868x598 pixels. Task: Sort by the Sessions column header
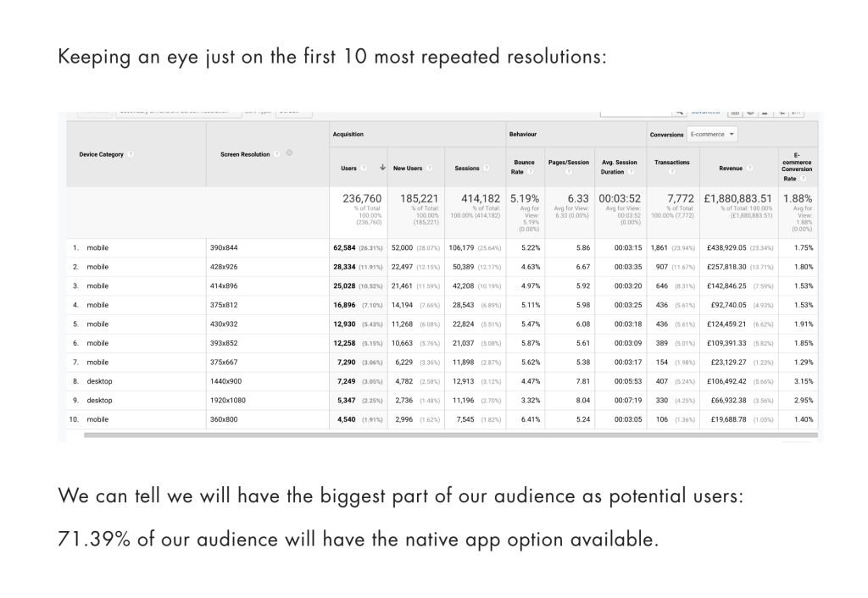467,168
